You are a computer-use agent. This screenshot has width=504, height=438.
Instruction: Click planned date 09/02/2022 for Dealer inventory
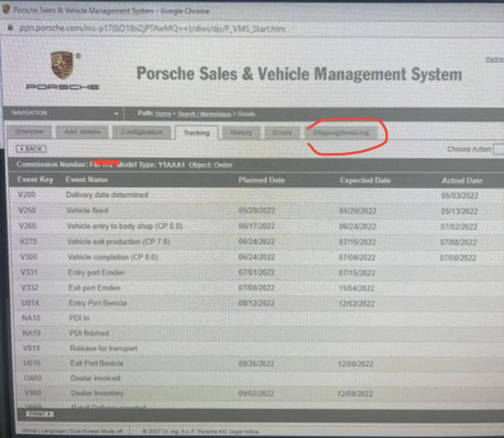pyautogui.click(x=256, y=393)
